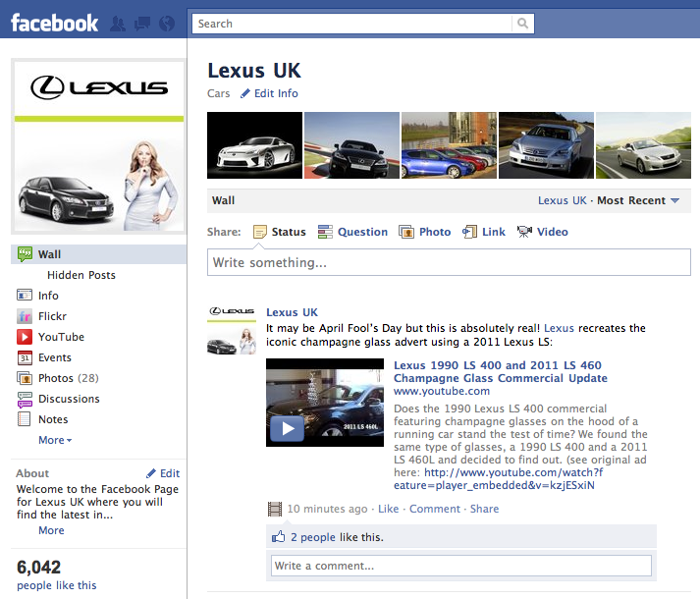Click the Write something box

point(449,262)
